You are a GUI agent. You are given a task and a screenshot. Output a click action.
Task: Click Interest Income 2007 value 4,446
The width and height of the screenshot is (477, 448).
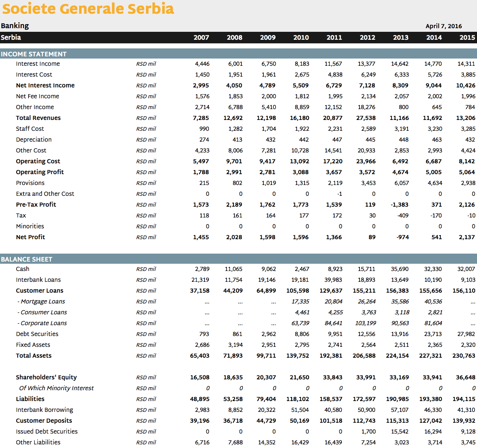coord(202,64)
